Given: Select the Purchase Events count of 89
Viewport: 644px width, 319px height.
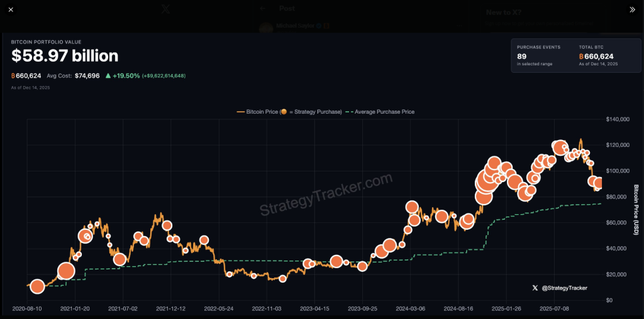Looking at the screenshot, I should coord(521,57).
